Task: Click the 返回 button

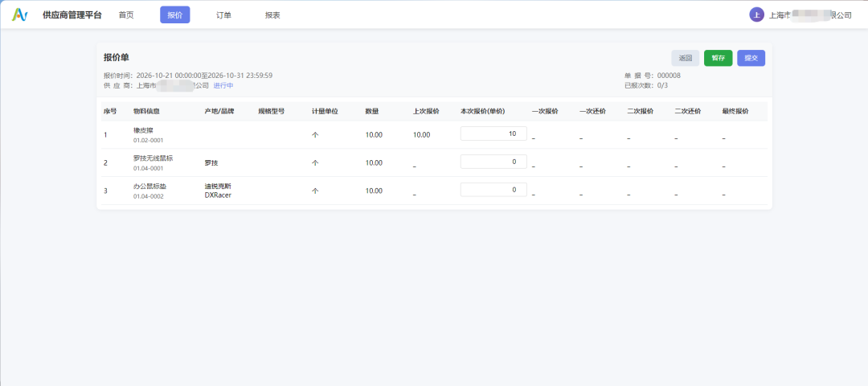Action: pos(686,58)
